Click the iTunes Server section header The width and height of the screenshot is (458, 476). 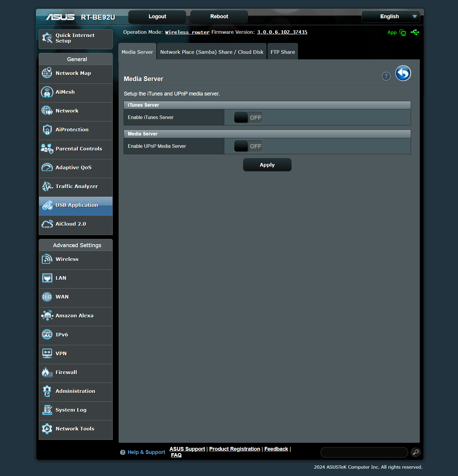pos(267,105)
